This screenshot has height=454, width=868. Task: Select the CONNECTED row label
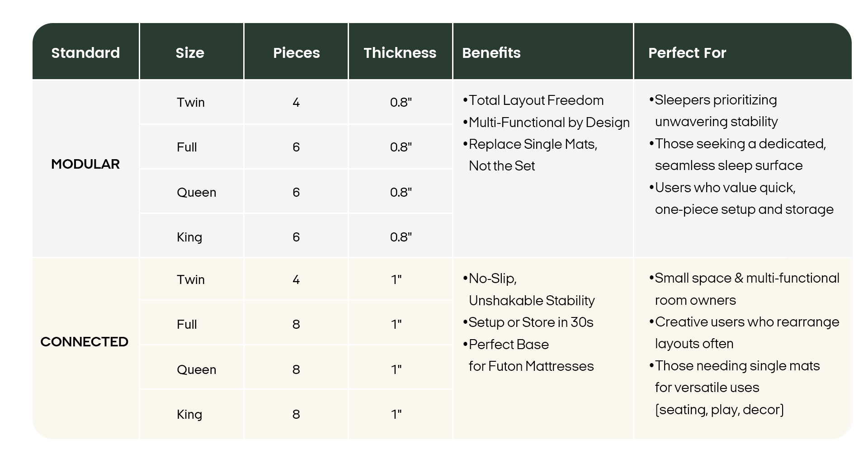point(85,342)
